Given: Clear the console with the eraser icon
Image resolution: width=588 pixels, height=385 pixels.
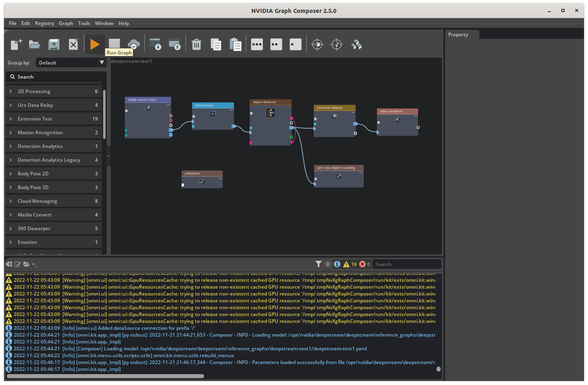Looking at the screenshot, I should tap(9, 264).
